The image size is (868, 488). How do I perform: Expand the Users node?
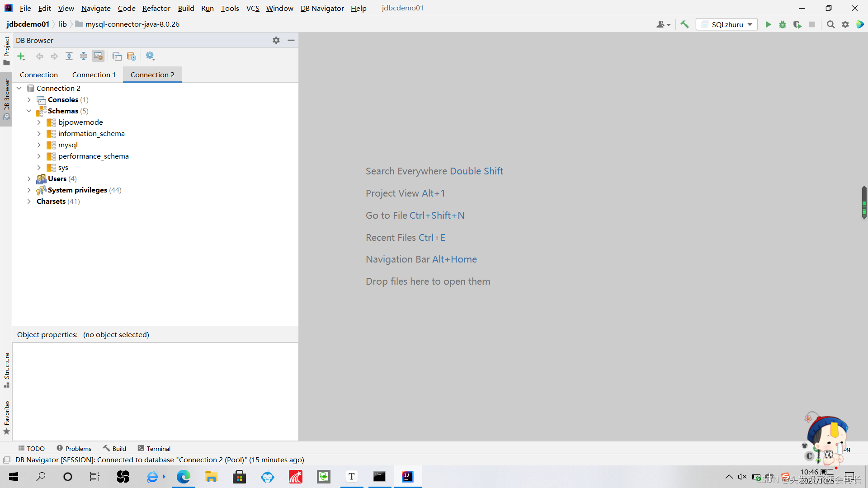(x=29, y=179)
